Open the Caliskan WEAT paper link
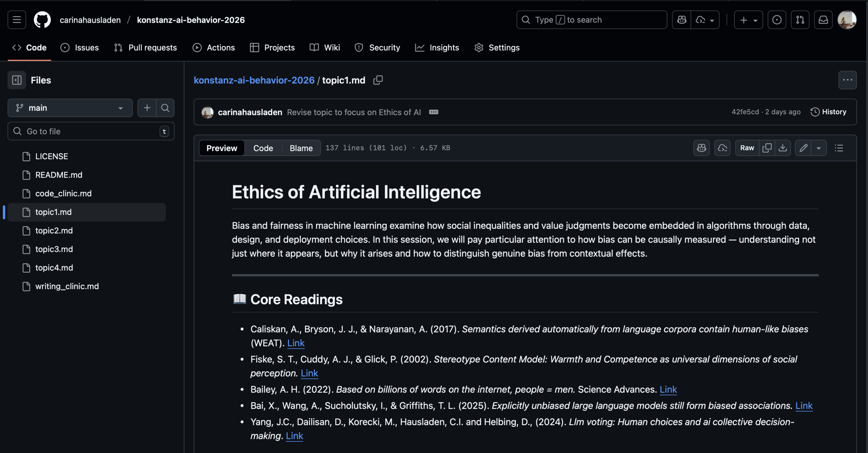The width and height of the screenshot is (868, 453). [x=295, y=343]
